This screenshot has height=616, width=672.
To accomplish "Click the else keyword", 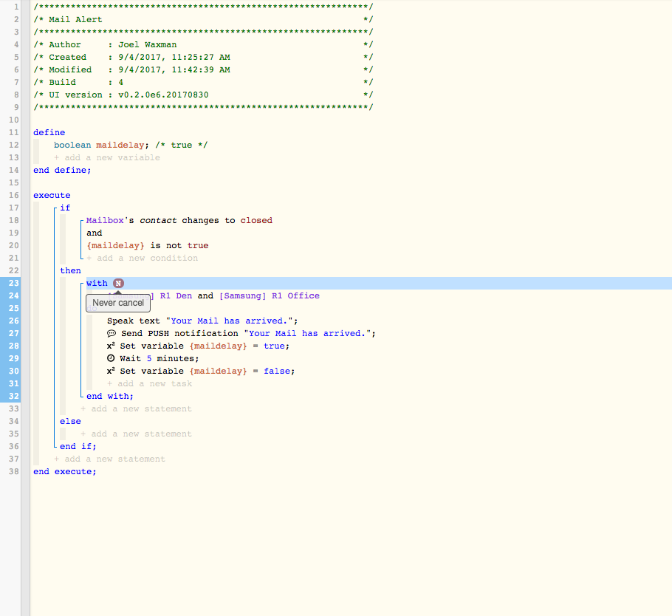I will click(70, 422).
